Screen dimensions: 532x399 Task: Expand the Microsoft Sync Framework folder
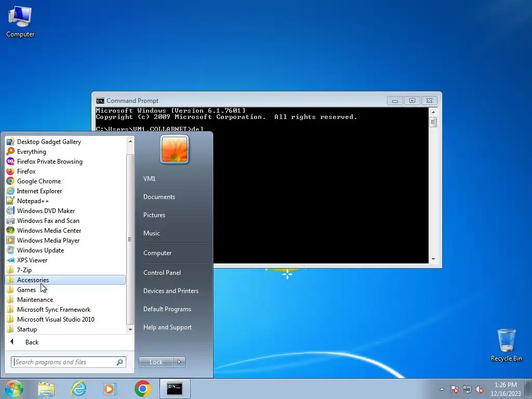[x=65, y=309]
